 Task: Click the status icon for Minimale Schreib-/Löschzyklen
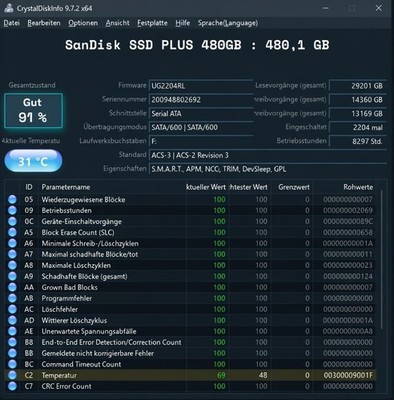tap(12, 243)
